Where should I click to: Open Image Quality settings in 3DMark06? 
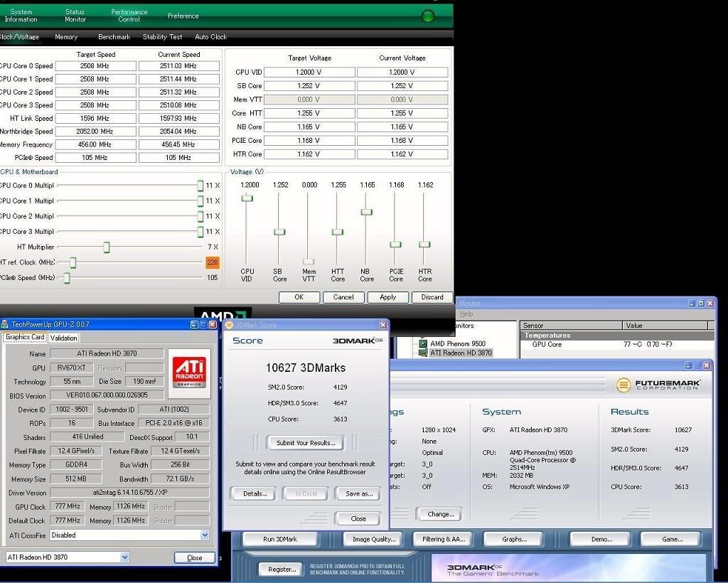pyautogui.click(x=374, y=540)
